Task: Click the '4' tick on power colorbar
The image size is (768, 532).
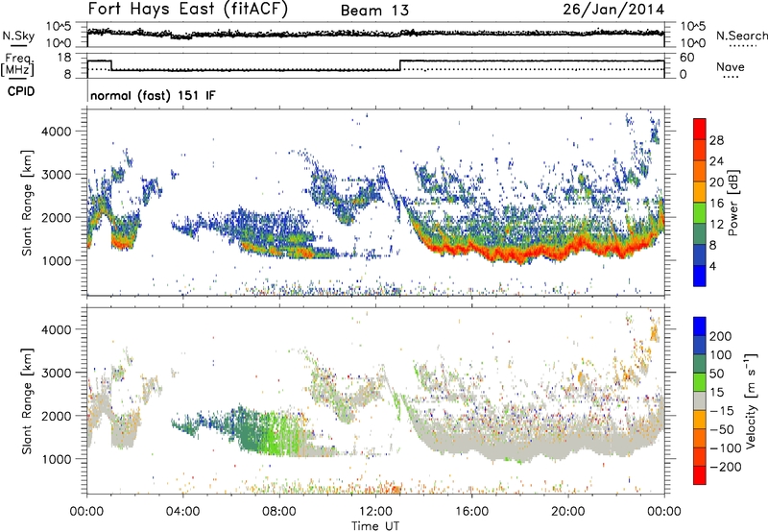Action: click(712, 266)
